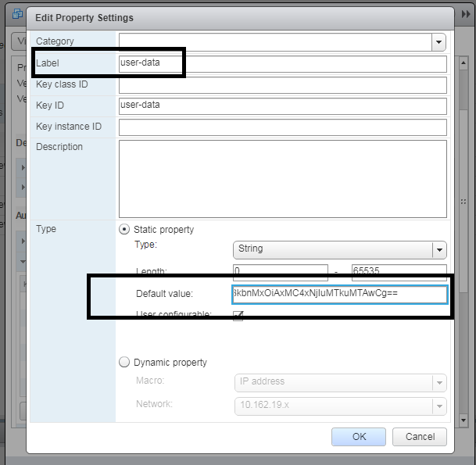Viewport: 476px width, 465px height.
Task: Click the Edit Property Settings title bar
Action: [x=234, y=17]
